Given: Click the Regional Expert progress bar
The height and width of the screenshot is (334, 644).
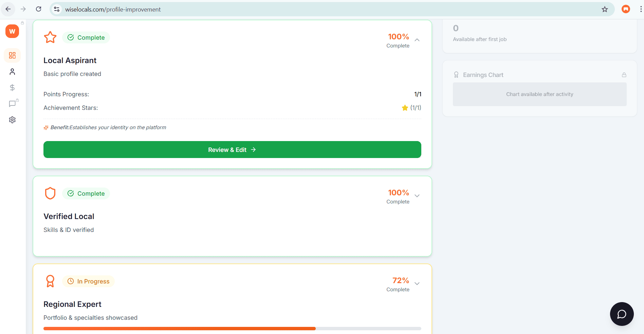Looking at the screenshot, I should (232, 328).
